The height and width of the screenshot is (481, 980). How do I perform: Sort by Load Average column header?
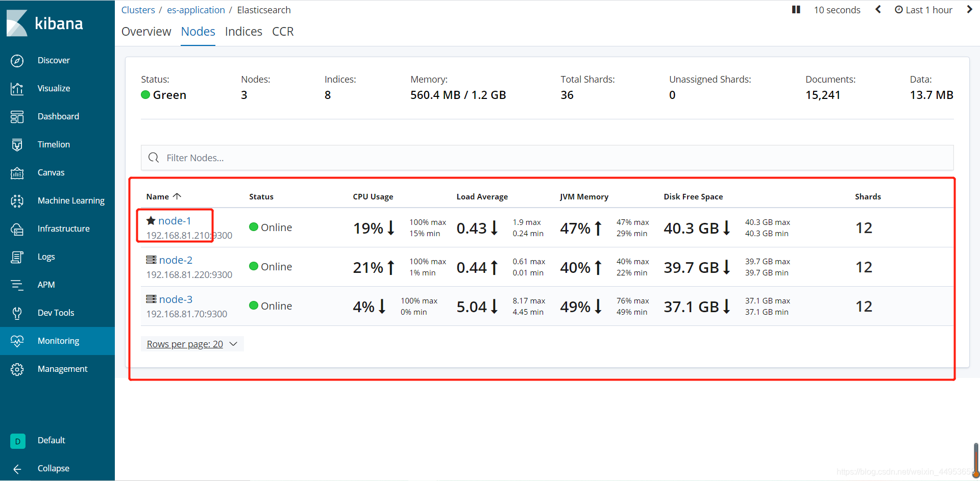click(482, 196)
